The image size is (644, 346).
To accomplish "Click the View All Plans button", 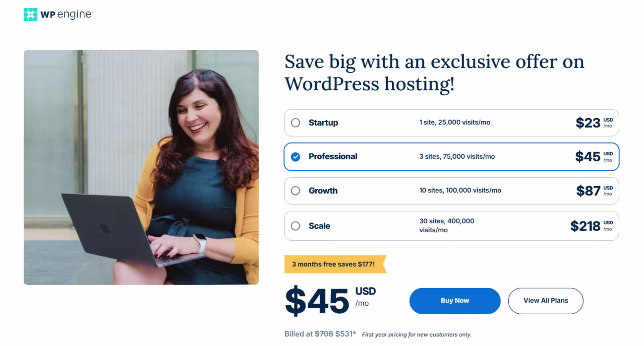I will (545, 301).
